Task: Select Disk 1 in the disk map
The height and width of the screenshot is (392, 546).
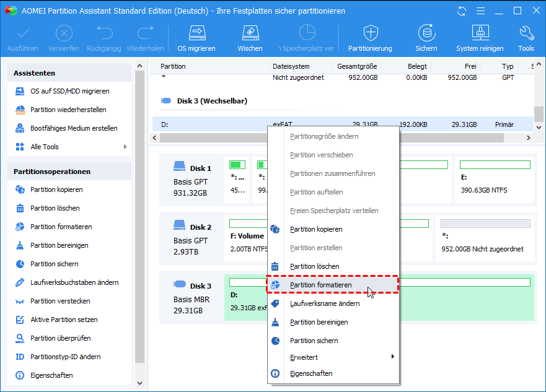Action: (x=192, y=180)
